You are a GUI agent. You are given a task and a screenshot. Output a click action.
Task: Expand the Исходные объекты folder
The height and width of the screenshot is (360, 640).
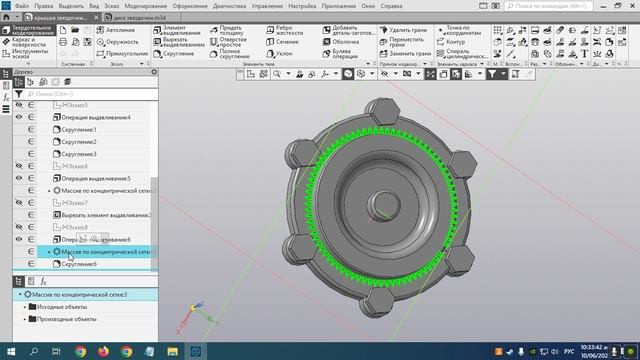(25, 307)
